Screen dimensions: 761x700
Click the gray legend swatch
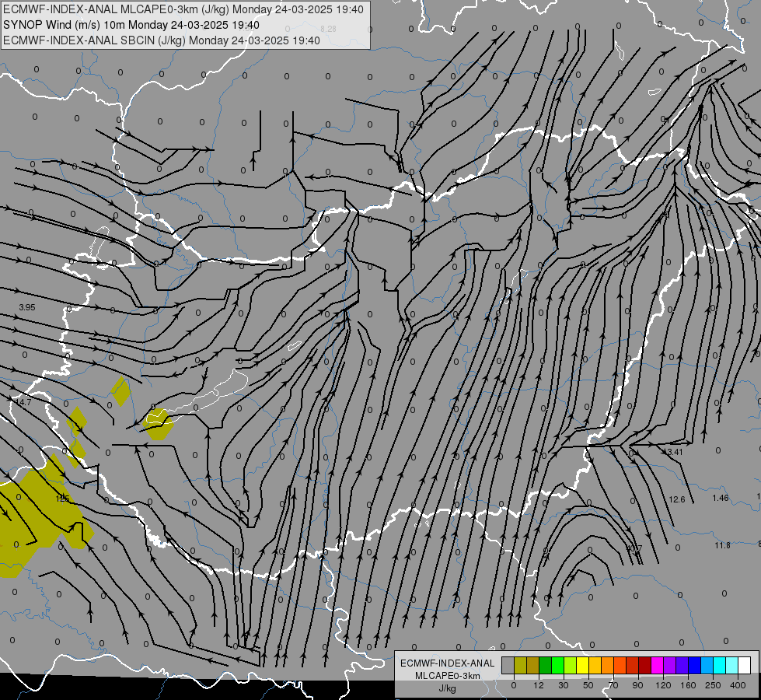[508, 665]
